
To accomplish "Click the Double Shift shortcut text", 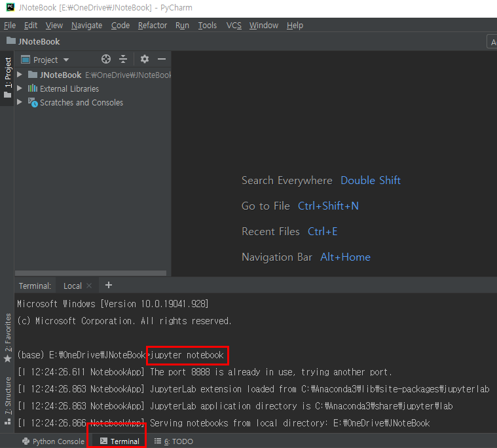I will (371, 180).
